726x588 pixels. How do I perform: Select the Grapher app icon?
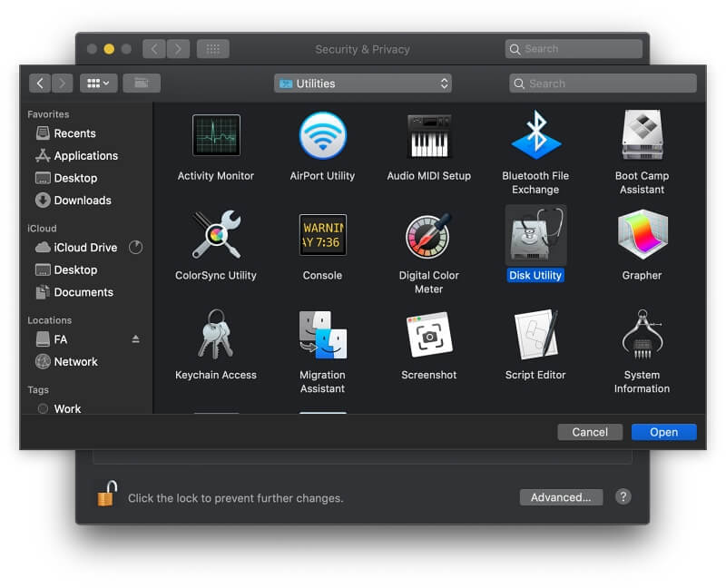pyautogui.click(x=643, y=234)
